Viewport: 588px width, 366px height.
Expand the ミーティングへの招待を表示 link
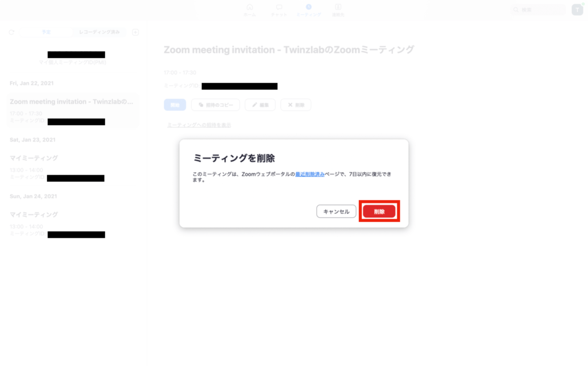199,125
